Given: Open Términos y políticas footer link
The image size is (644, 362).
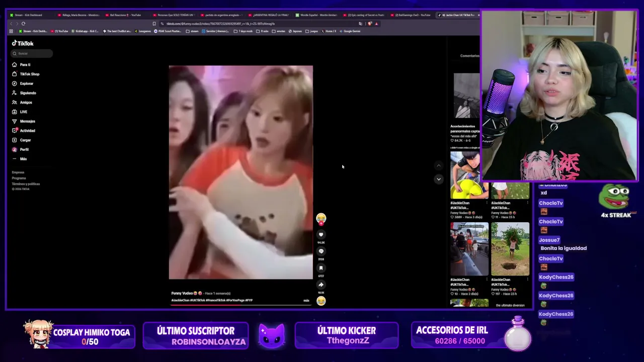Looking at the screenshot, I should click(x=26, y=184).
